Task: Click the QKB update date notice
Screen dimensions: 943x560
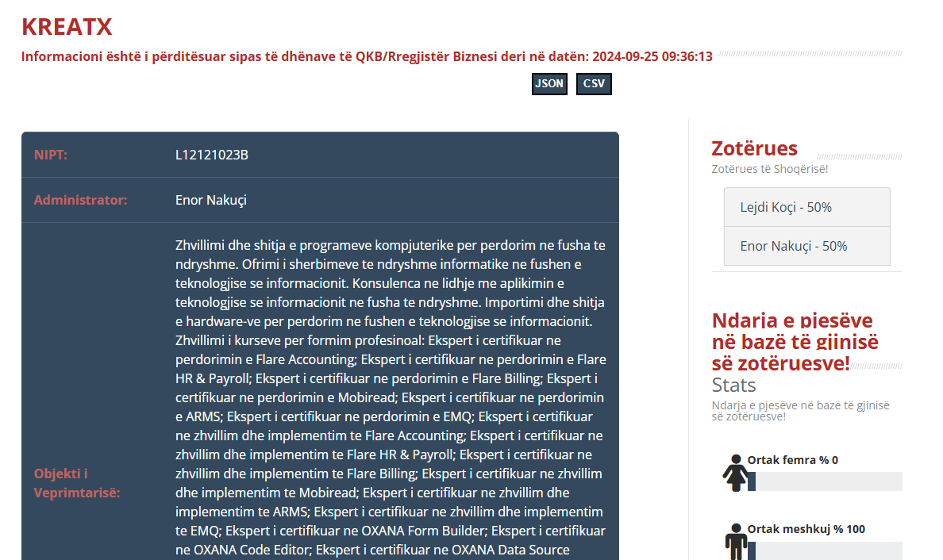Action: [367, 56]
